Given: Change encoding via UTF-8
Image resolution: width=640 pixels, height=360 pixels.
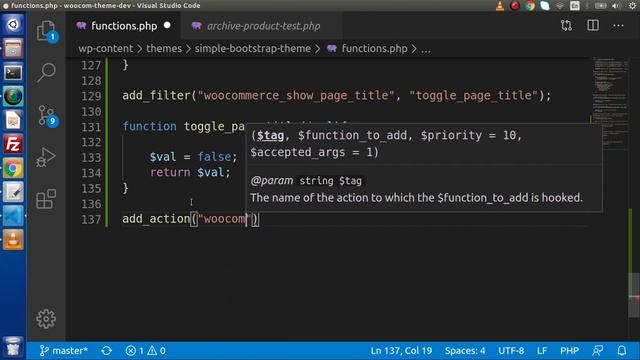Looking at the screenshot, I should [x=511, y=351].
